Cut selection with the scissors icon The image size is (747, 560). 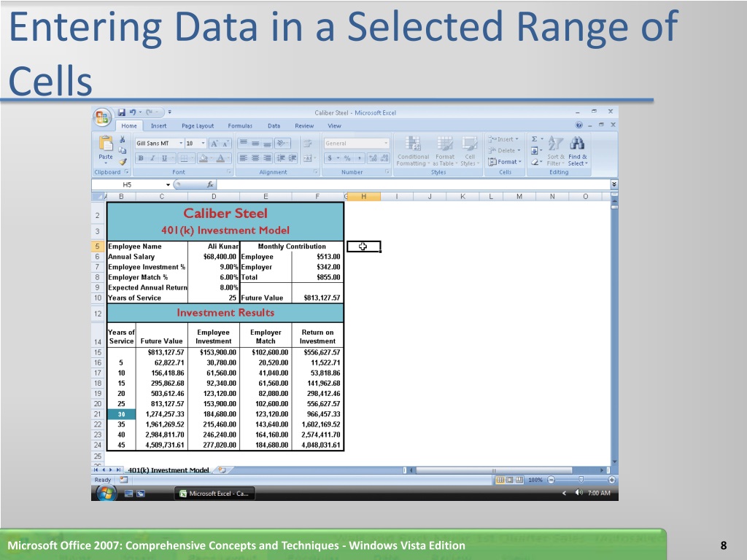pos(123,139)
